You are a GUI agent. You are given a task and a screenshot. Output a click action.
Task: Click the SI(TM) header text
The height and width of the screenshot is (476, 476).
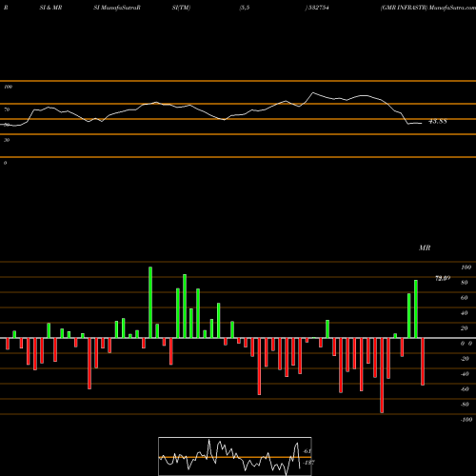[181, 8]
